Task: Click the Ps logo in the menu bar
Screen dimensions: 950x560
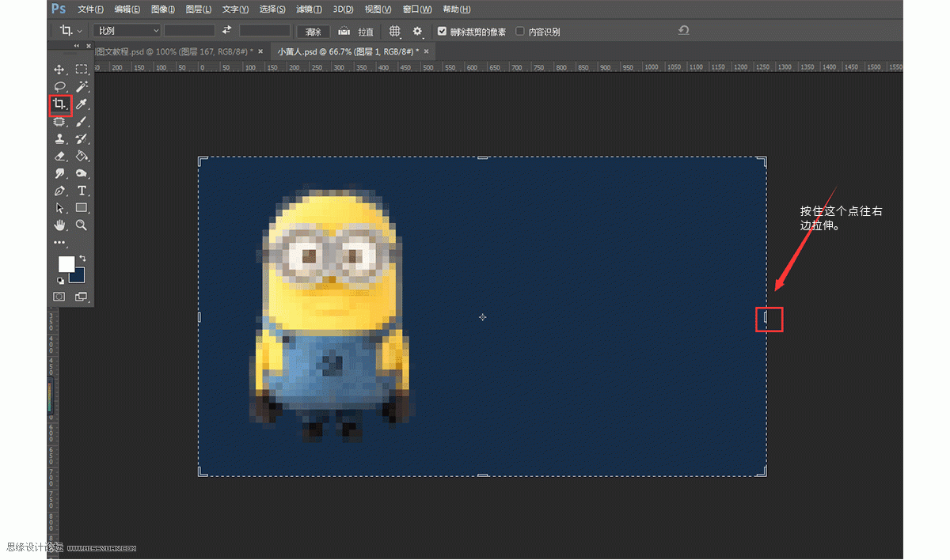Action: (59, 9)
